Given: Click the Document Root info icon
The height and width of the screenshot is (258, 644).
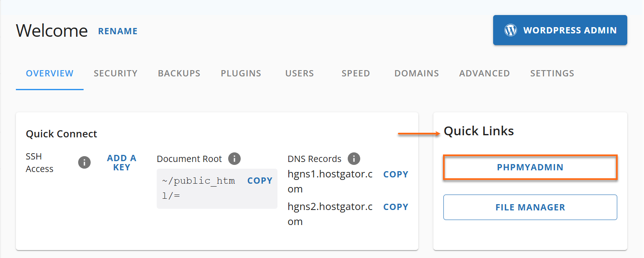Looking at the screenshot, I should pos(234,159).
